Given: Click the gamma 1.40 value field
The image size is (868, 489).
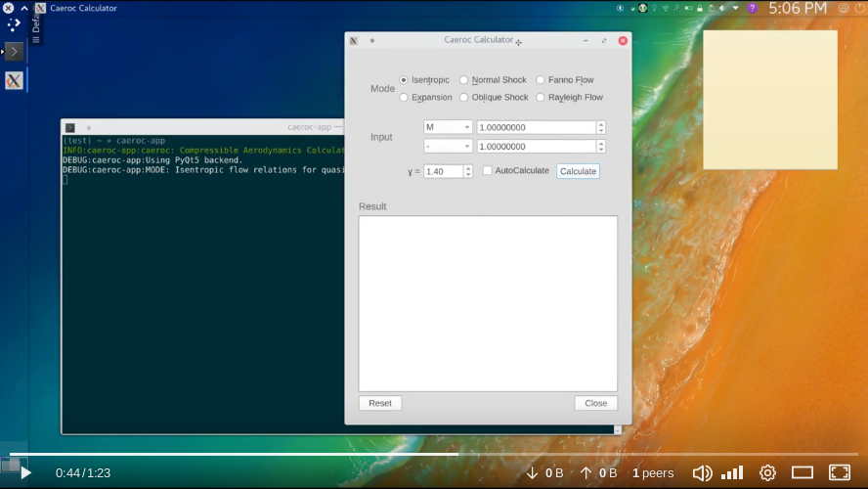Looking at the screenshot, I should 444,171.
